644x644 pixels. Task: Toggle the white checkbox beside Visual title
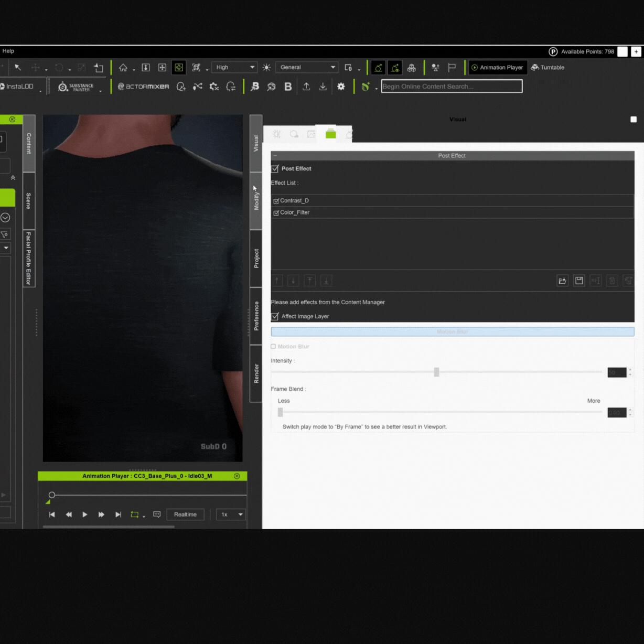[634, 120]
